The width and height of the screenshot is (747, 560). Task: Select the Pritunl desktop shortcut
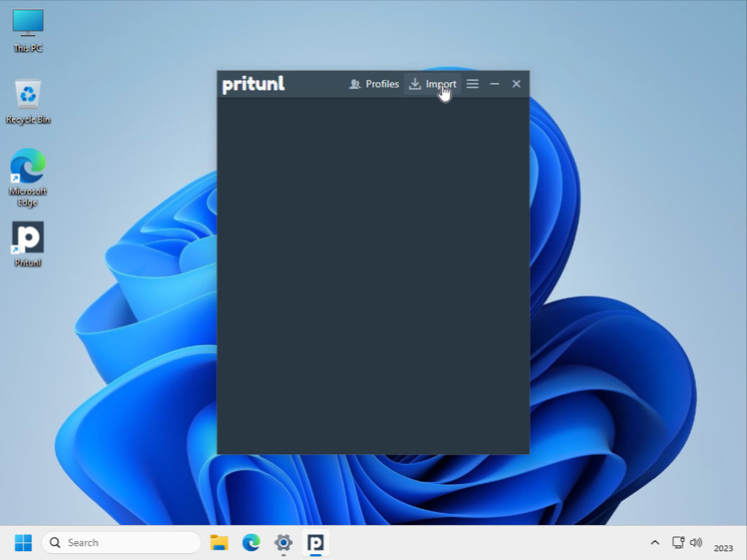click(x=28, y=244)
